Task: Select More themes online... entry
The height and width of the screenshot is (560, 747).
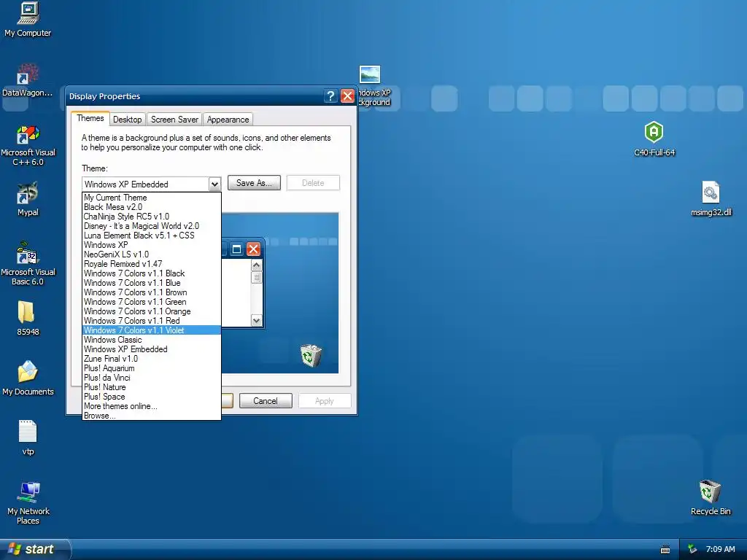Action: (152, 406)
